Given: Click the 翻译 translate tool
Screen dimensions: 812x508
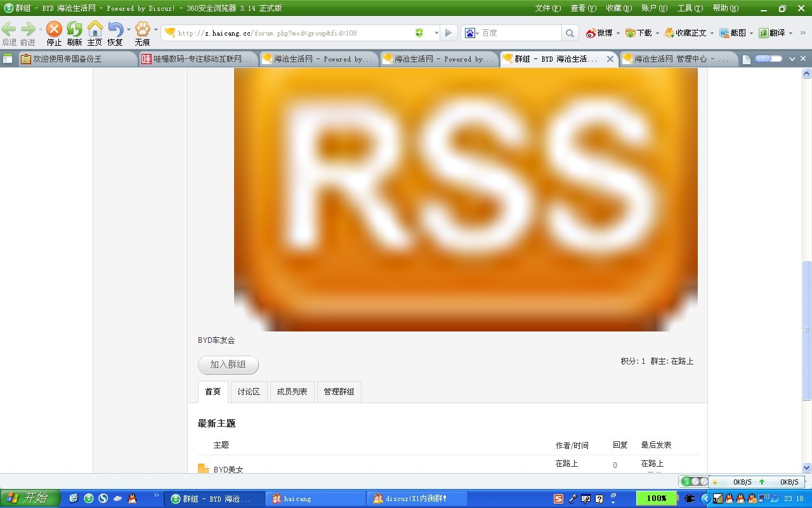Looking at the screenshot, I should [772, 33].
